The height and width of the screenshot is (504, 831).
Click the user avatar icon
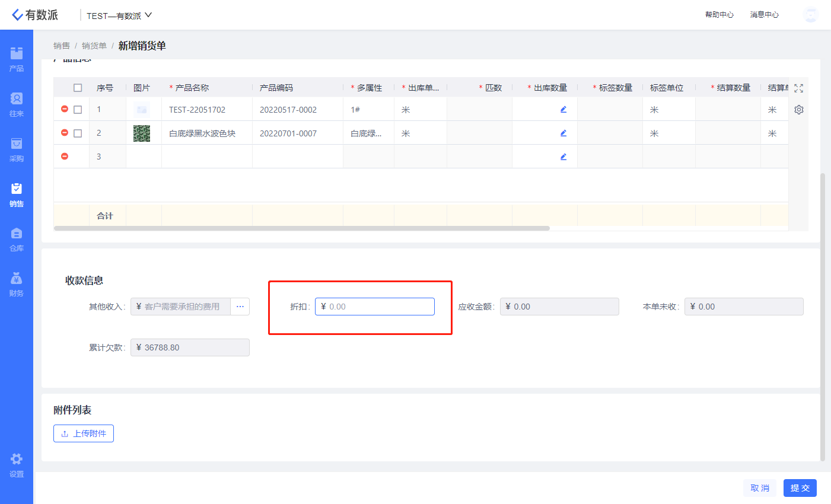click(810, 15)
